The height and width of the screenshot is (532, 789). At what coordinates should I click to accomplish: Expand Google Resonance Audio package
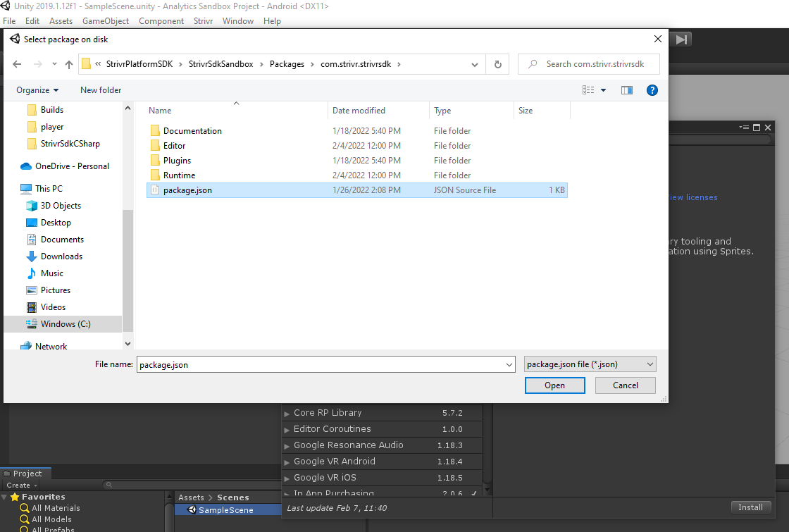(287, 446)
